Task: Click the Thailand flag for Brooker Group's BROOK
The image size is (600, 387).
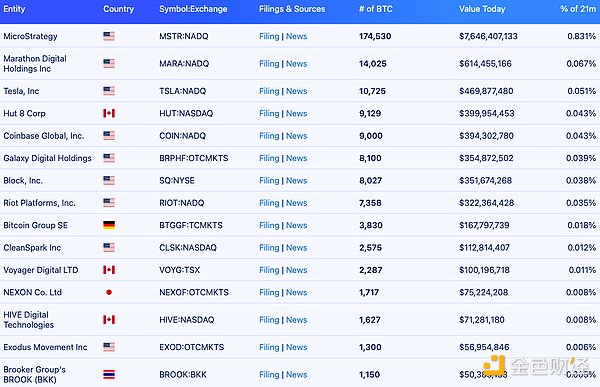Action: click(109, 374)
